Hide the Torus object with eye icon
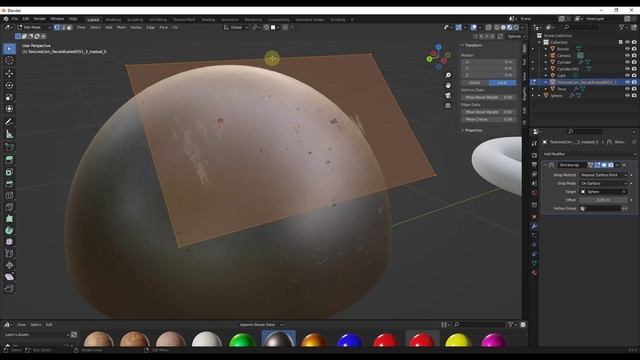 [x=627, y=89]
